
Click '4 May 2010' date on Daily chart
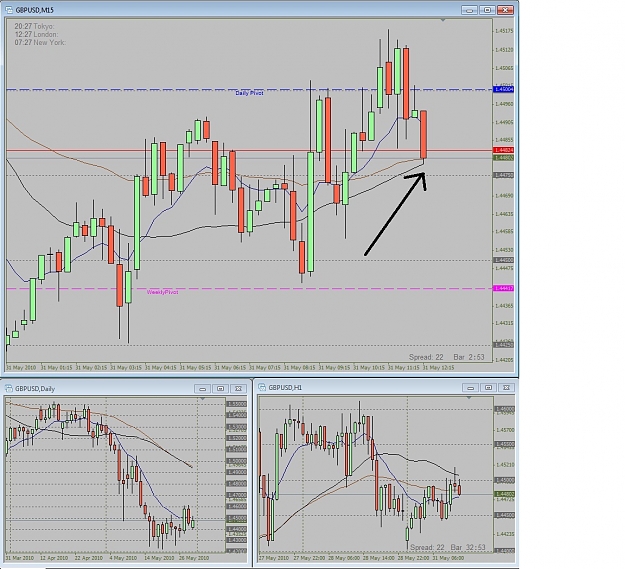click(x=123, y=558)
